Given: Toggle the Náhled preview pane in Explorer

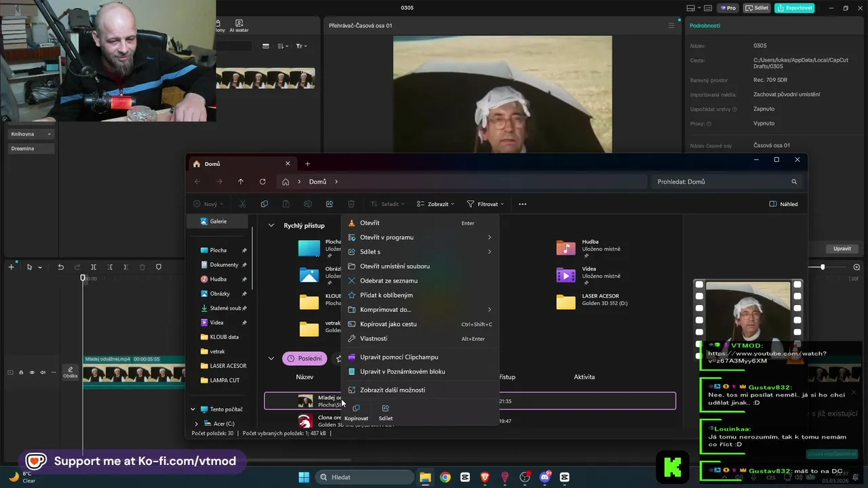Looking at the screenshot, I should (783, 204).
